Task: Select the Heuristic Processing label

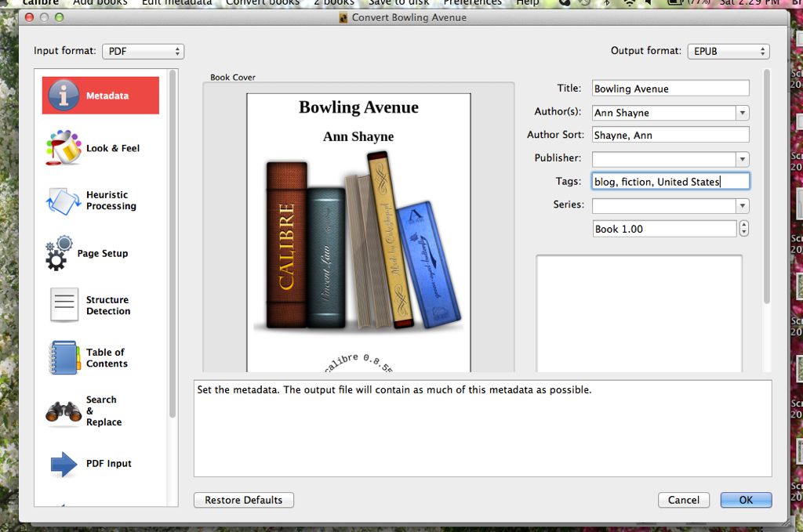Action: click(x=111, y=201)
